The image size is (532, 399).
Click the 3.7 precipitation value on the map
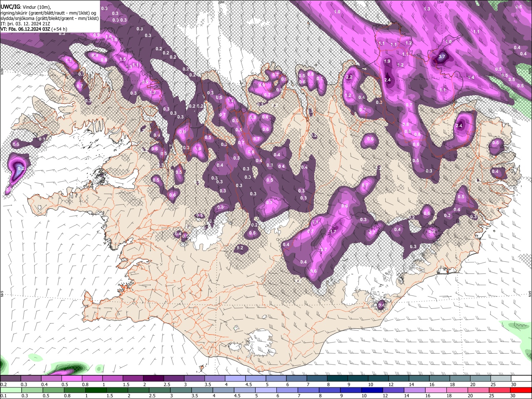[442, 57]
